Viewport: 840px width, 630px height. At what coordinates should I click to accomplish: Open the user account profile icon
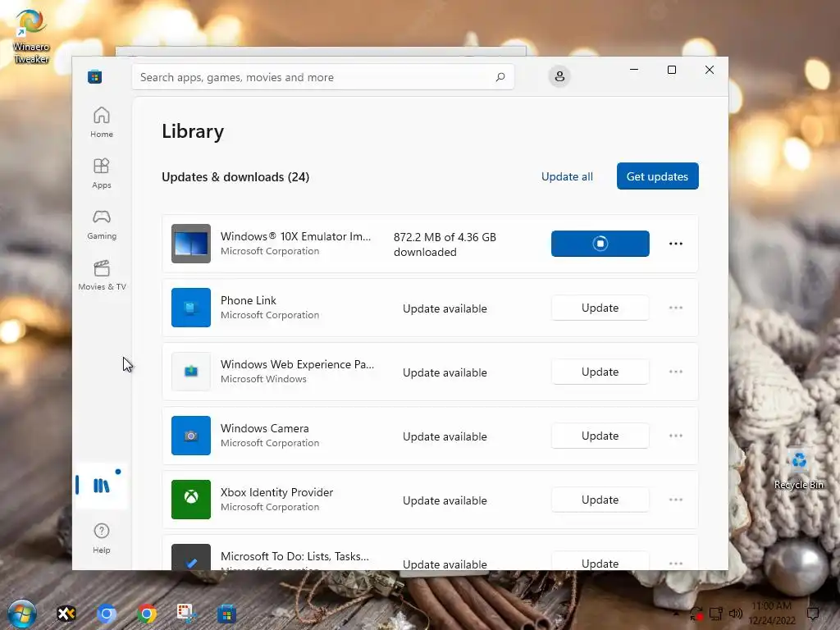point(559,76)
